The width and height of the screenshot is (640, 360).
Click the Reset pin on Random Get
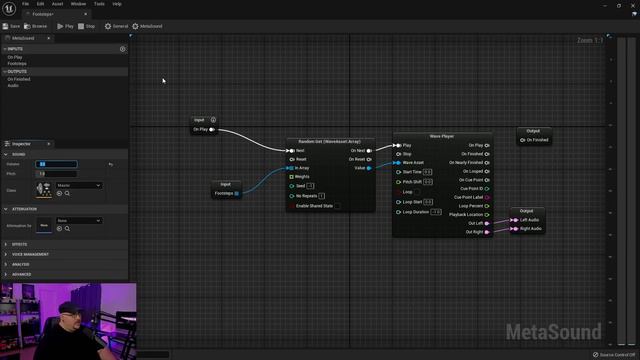292,159
